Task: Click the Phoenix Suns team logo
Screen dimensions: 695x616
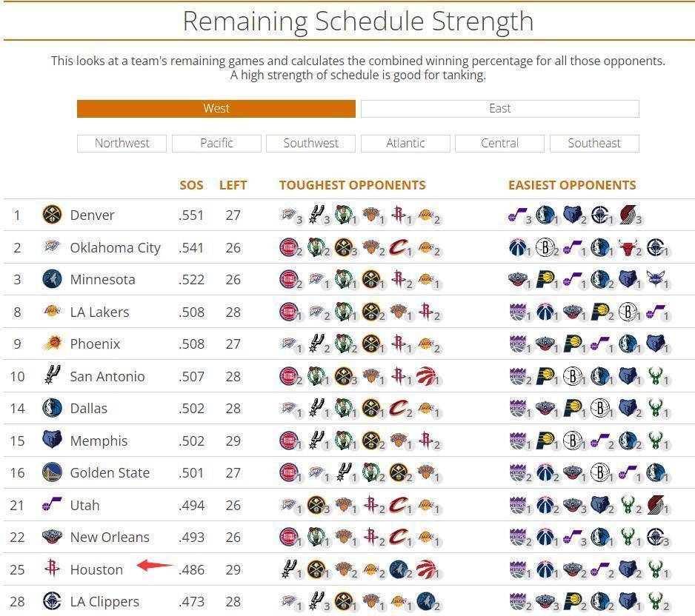Action: (52, 344)
